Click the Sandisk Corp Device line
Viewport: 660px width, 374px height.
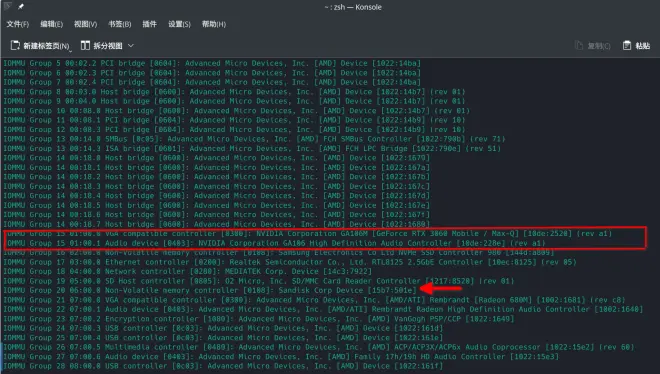click(210, 290)
